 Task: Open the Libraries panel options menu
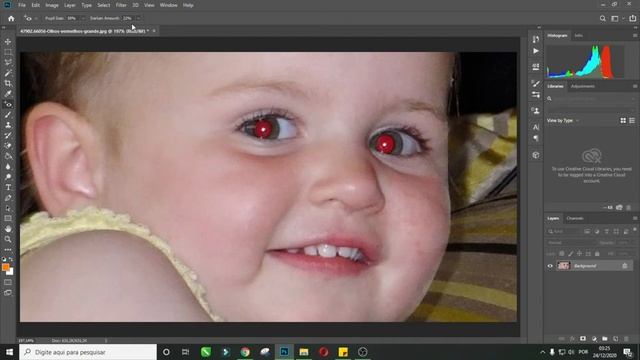coord(635,87)
